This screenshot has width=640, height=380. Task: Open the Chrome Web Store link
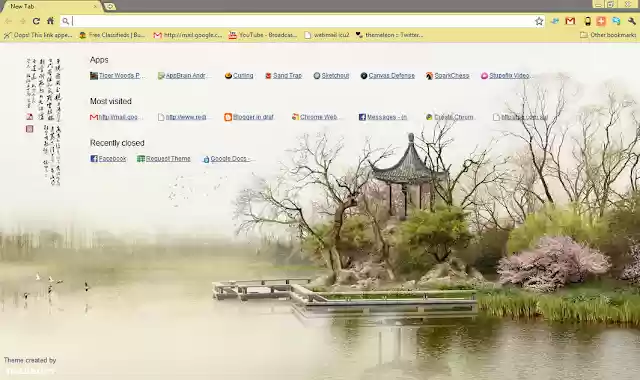click(316, 117)
